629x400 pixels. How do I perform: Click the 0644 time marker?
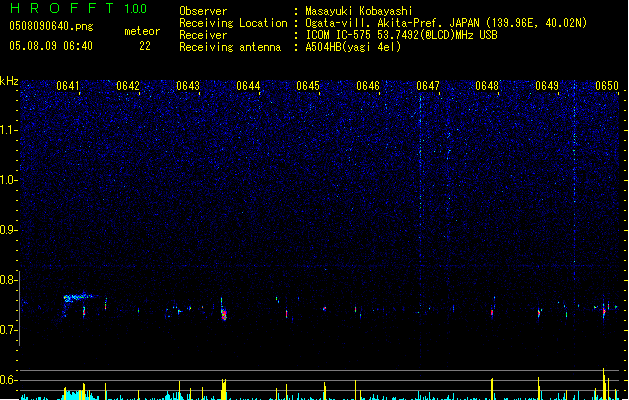coord(248,86)
